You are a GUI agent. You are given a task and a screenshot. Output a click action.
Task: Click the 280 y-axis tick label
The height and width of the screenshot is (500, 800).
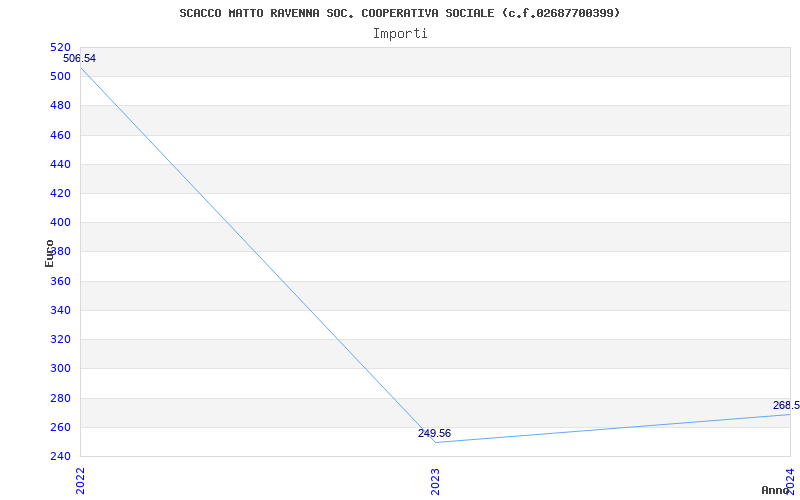(60, 398)
